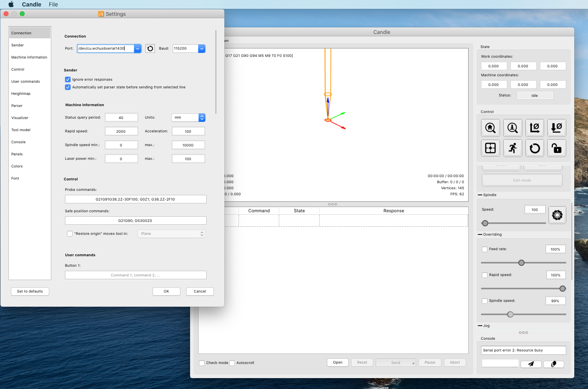Click the Status query period field
This screenshot has width=588, height=389.
[x=121, y=117]
